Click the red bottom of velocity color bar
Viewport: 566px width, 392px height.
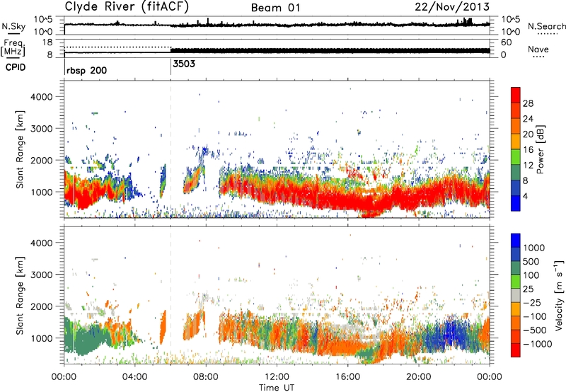(516, 350)
